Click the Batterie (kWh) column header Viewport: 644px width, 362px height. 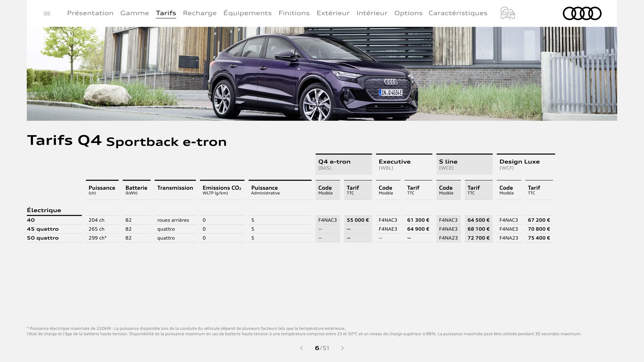[136, 190]
